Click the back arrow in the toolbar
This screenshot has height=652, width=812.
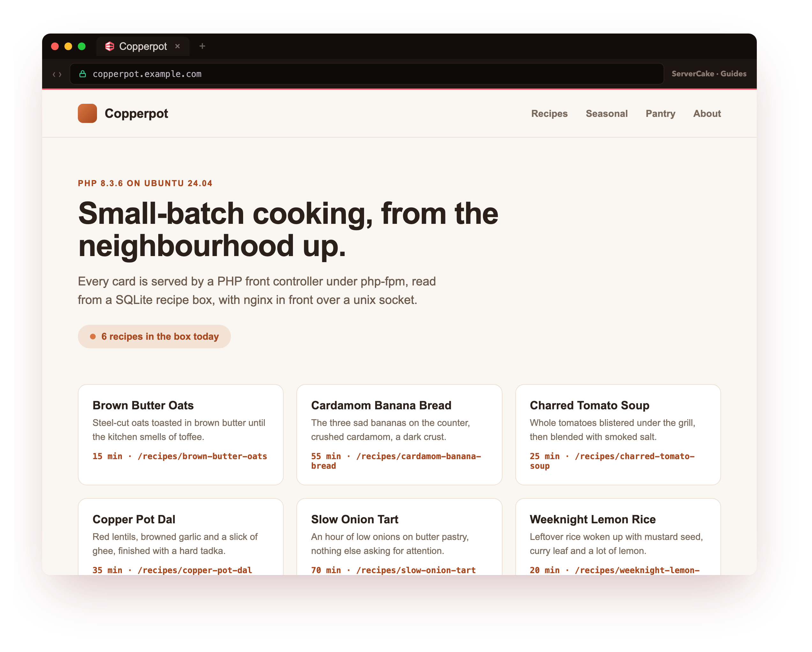[x=54, y=74]
